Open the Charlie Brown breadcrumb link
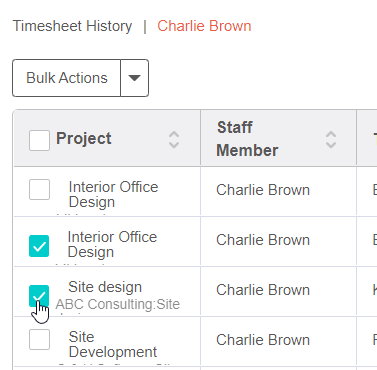Image resolution: width=377 pixels, height=370 pixels. [x=204, y=26]
